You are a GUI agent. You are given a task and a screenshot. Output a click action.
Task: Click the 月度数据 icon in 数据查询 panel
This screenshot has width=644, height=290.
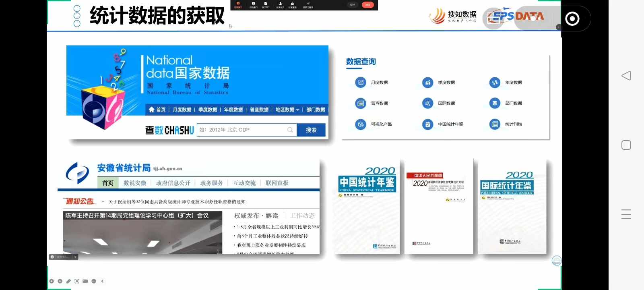click(x=361, y=83)
